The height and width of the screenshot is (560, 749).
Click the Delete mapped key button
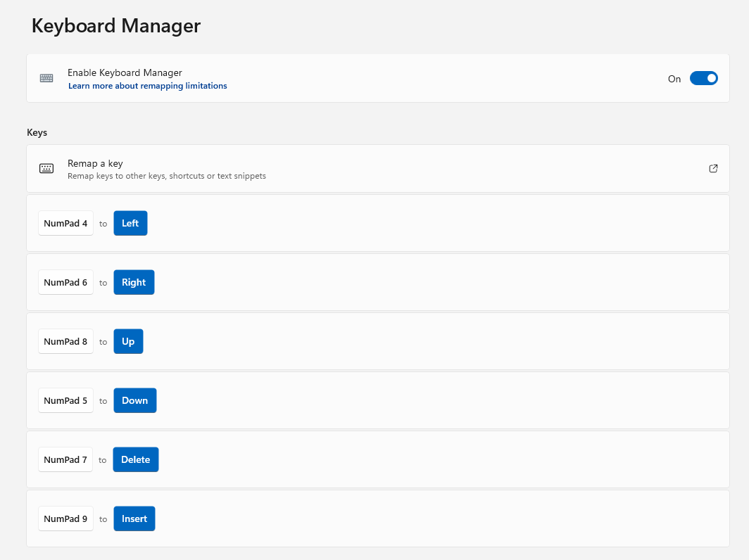click(x=136, y=459)
